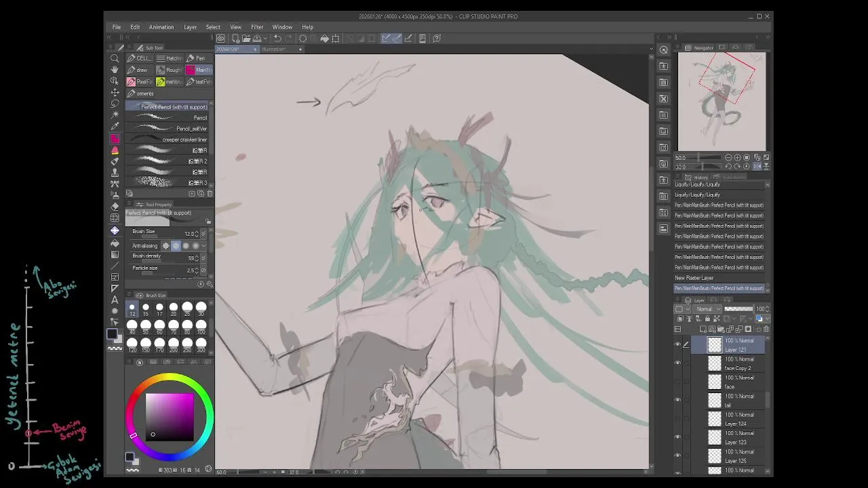868x488 pixels.
Task: Click Rotate left button in Navigator
Action: click(x=728, y=166)
